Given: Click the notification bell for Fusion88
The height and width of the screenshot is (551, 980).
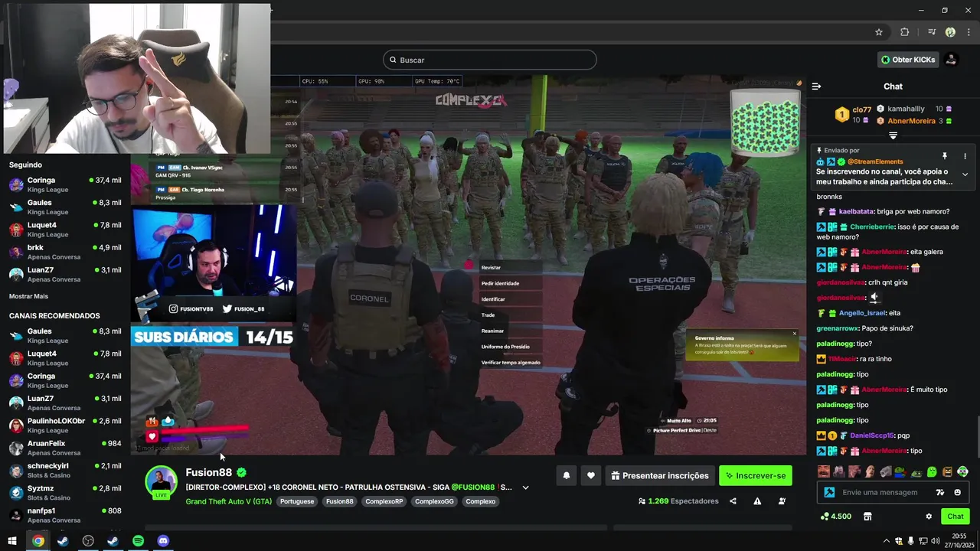Looking at the screenshot, I should (x=567, y=475).
